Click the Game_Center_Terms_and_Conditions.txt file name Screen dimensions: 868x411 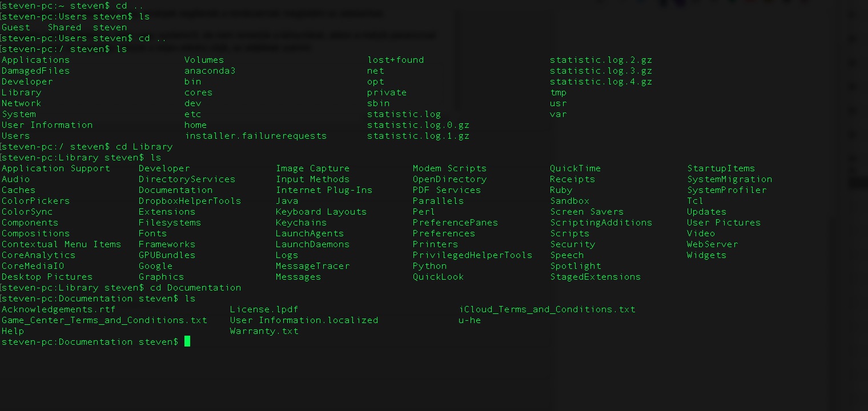(x=104, y=320)
